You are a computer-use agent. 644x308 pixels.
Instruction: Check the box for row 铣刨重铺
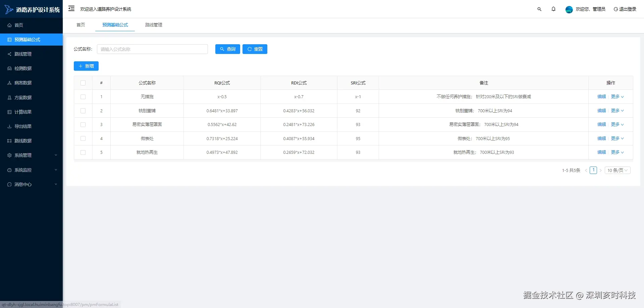point(83,111)
